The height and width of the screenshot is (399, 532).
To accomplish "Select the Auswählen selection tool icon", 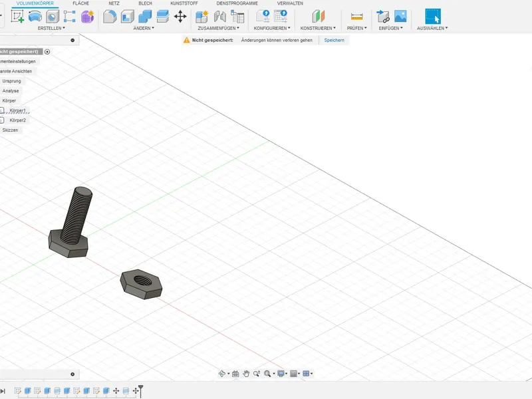I will click(433, 16).
